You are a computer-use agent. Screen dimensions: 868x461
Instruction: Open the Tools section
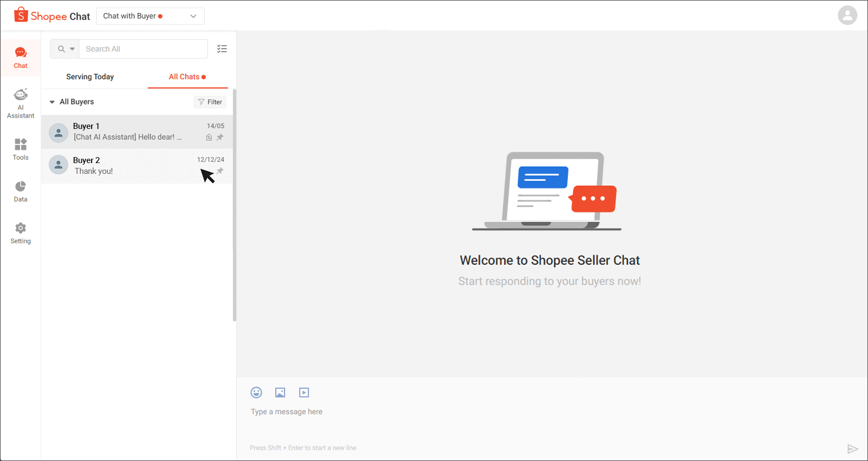tap(21, 149)
